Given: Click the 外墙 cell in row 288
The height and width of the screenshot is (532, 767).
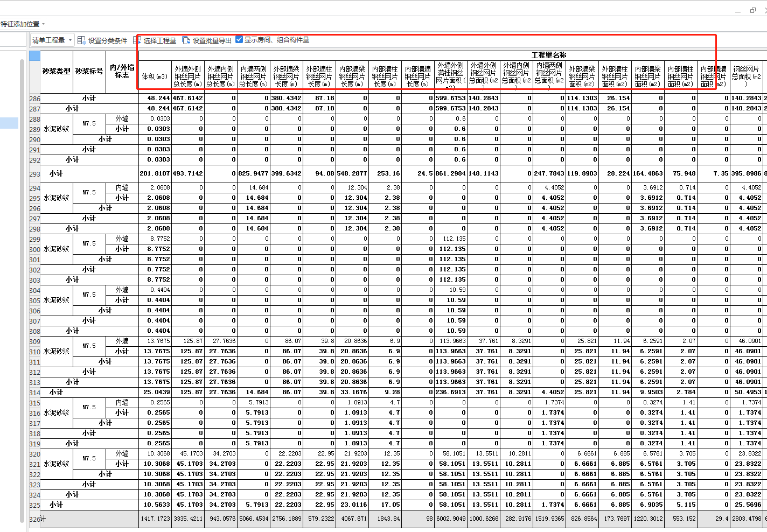Looking at the screenshot, I should [x=122, y=119].
